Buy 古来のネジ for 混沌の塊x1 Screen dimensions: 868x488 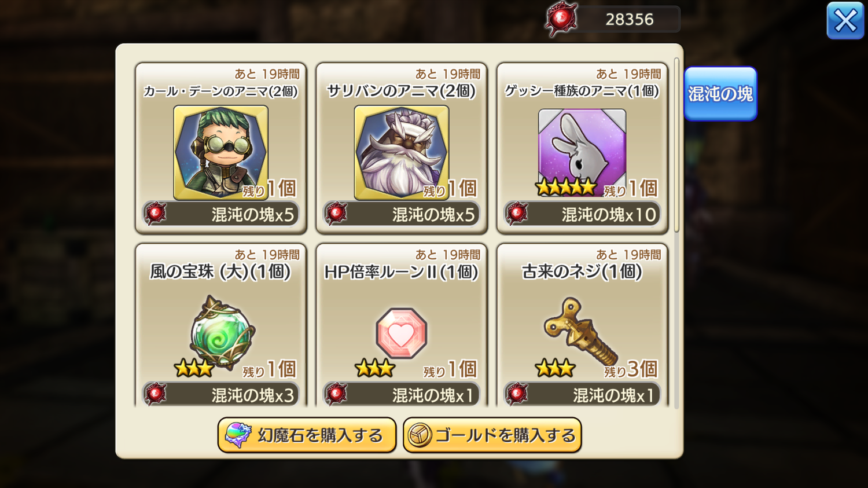(x=582, y=395)
